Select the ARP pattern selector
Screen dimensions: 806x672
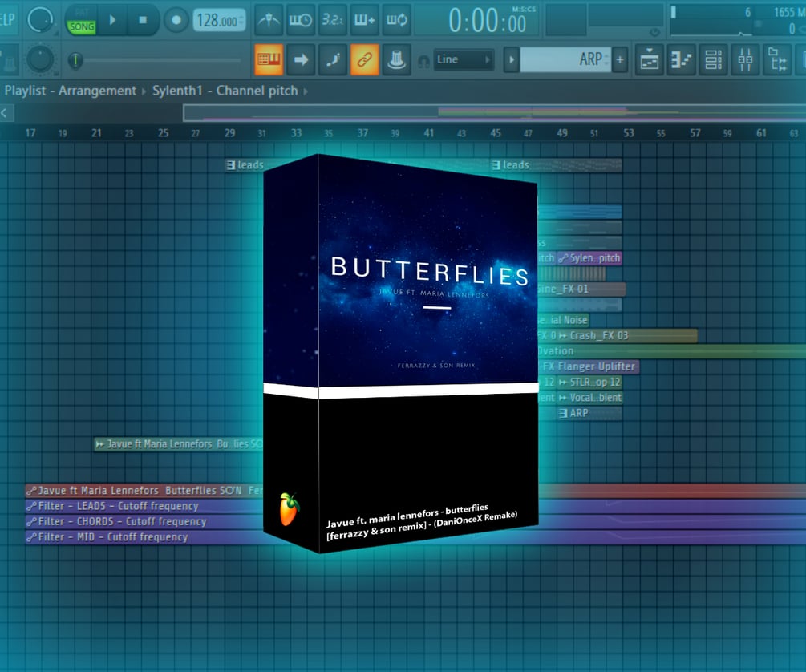tap(565, 59)
